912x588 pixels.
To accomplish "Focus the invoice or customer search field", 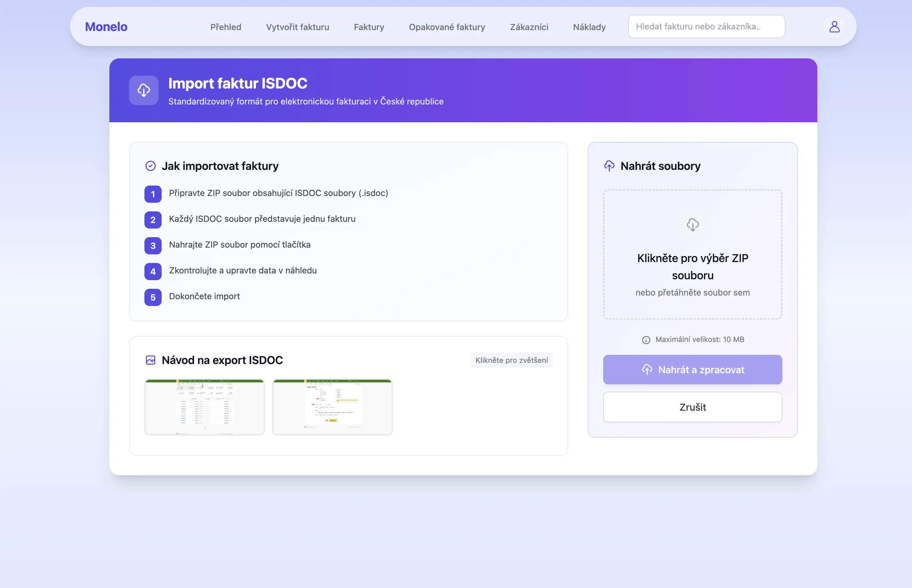I will pos(706,27).
